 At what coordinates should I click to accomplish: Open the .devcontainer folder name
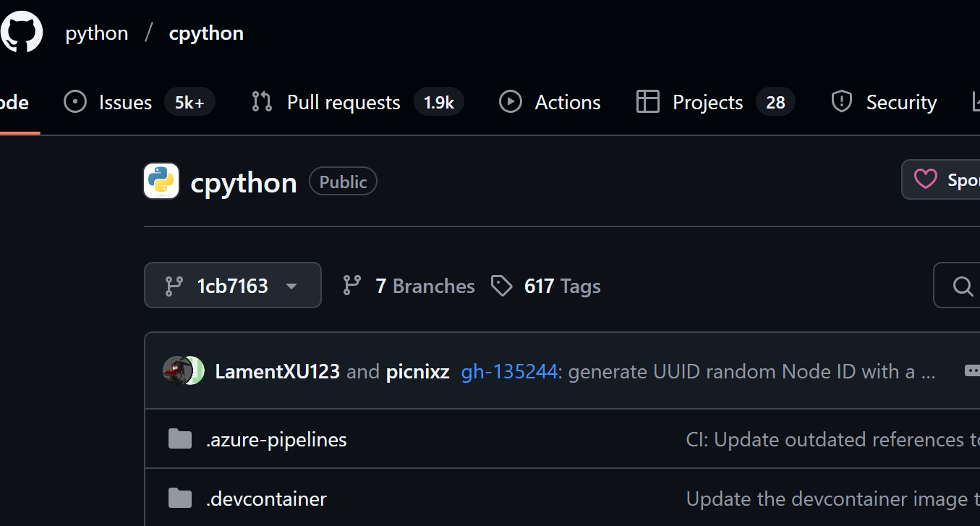coord(266,499)
